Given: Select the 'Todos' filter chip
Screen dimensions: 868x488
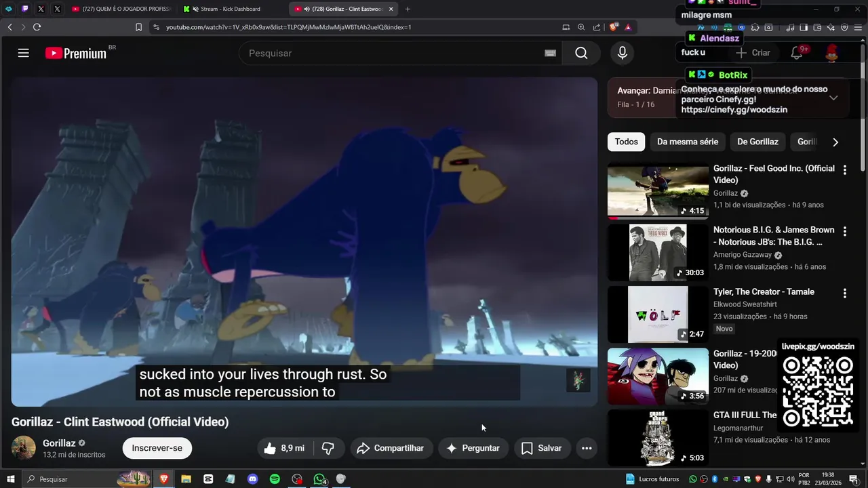Looking at the screenshot, I should coord(627,142).
